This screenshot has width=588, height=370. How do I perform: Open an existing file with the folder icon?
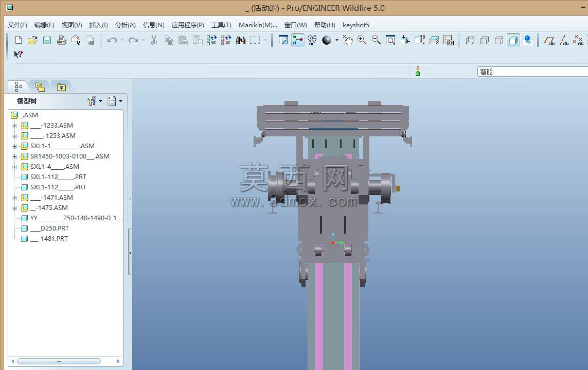point(32,40)
